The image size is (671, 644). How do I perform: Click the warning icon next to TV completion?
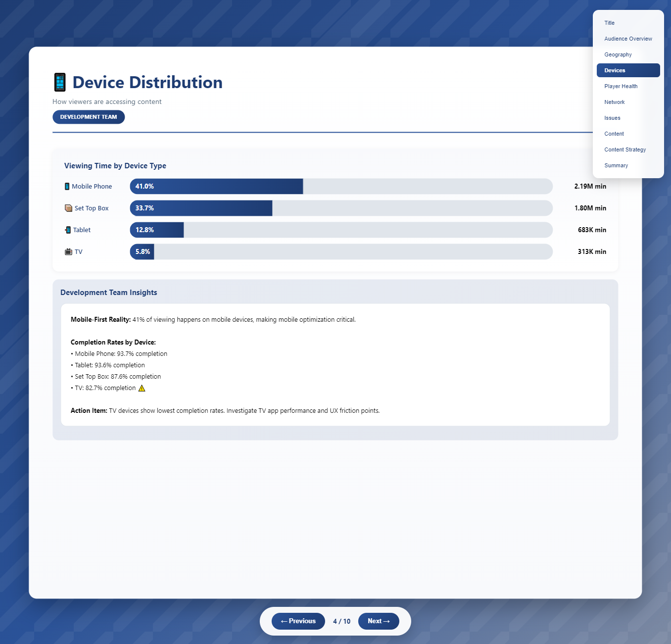[142, 388]
